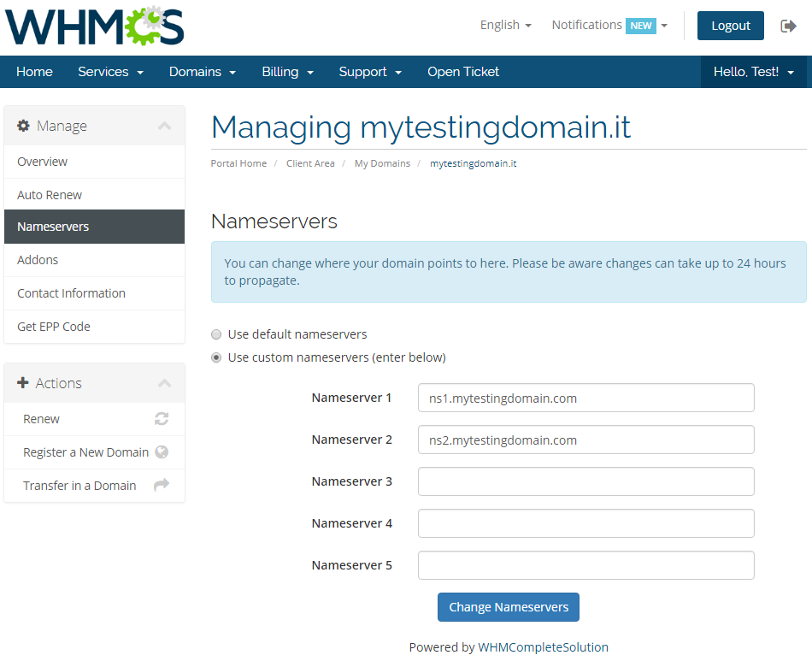
Task: Open Addons in Manage sidebar
Action: 94,260
